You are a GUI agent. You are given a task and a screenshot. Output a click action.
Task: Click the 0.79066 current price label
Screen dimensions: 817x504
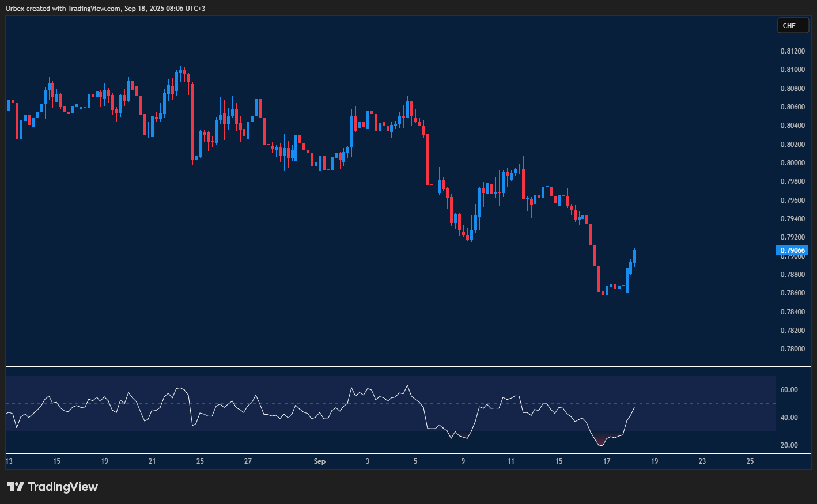792,251
